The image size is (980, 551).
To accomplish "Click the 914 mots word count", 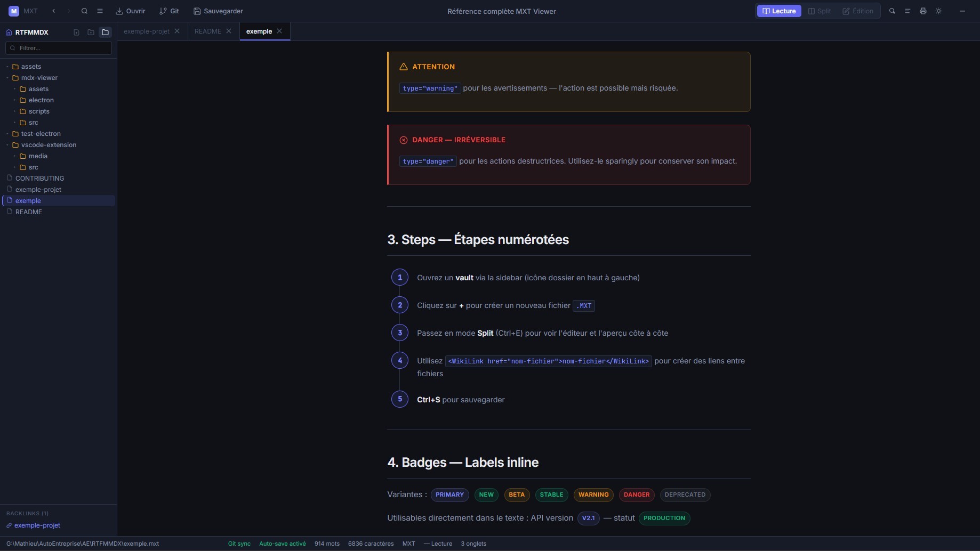I will coord(327,544).
